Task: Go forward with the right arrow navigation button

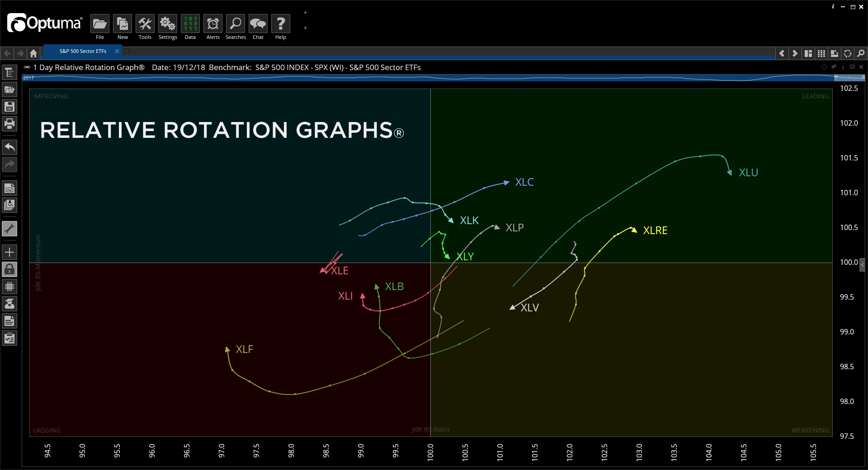Action: [x=20, y=53]
